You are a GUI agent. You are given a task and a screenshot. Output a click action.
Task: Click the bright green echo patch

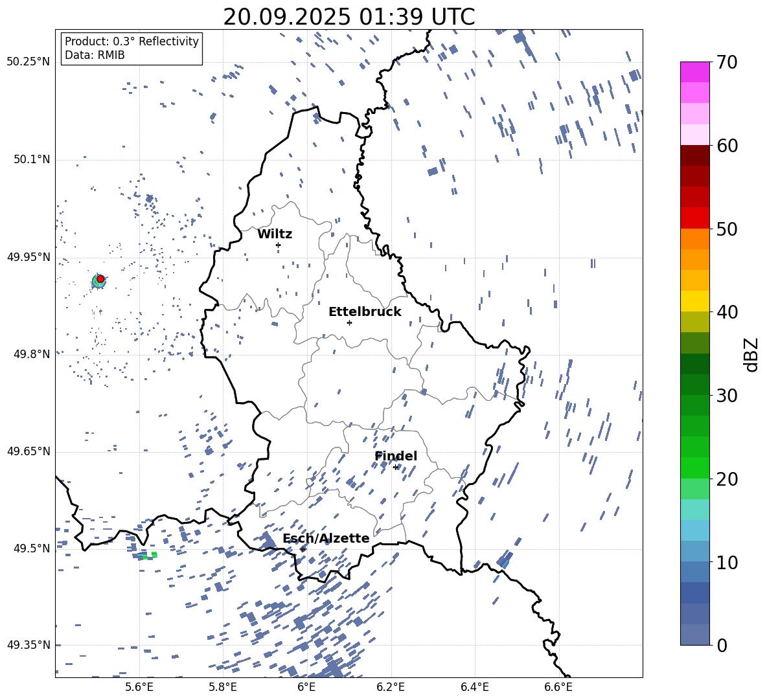point(154,555)
